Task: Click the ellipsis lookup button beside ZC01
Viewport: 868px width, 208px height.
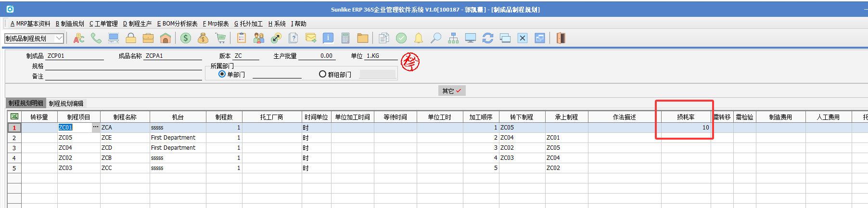Action: tap(96, 127)
